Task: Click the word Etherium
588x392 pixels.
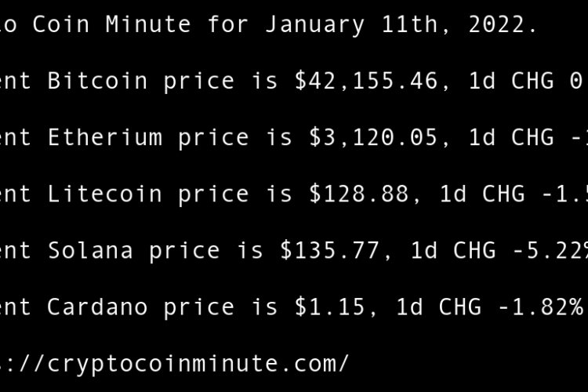Action: point(104,137)
